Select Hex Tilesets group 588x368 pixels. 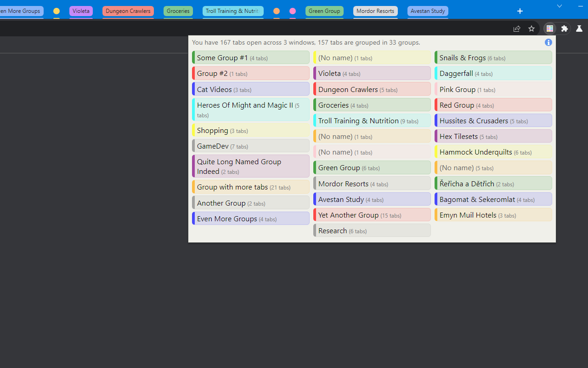(x=493, y=136)
